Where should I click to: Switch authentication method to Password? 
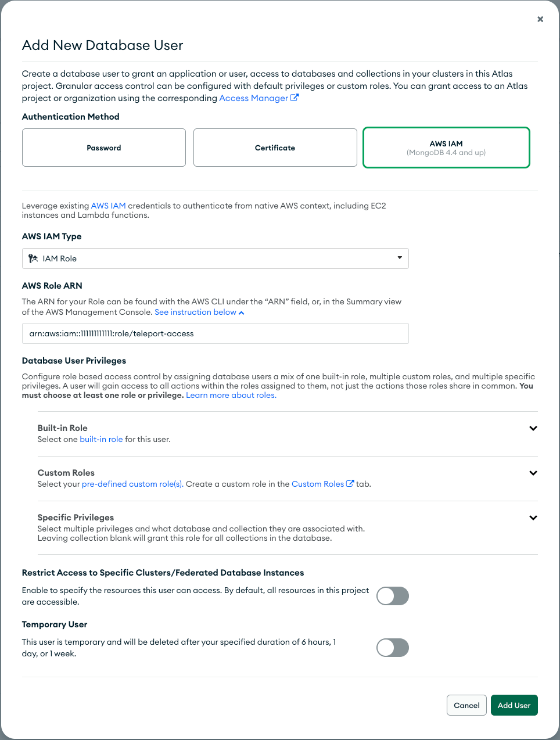103,148
